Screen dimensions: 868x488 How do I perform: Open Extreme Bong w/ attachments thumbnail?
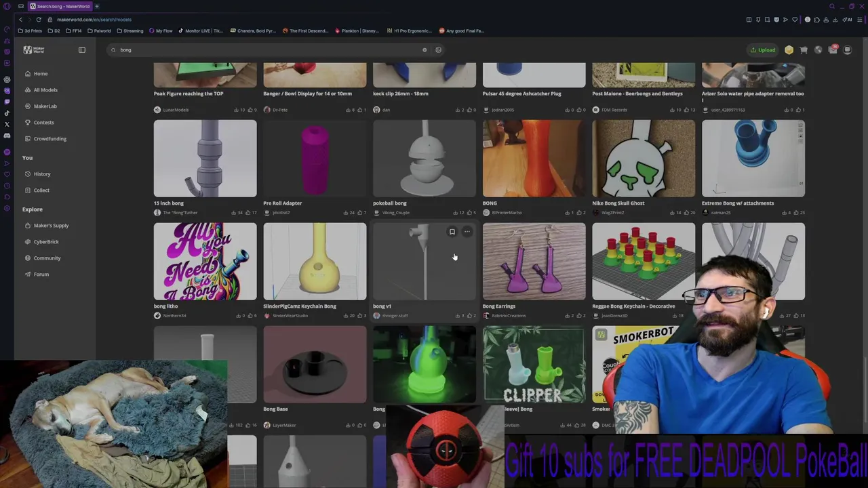click(753, 159)
